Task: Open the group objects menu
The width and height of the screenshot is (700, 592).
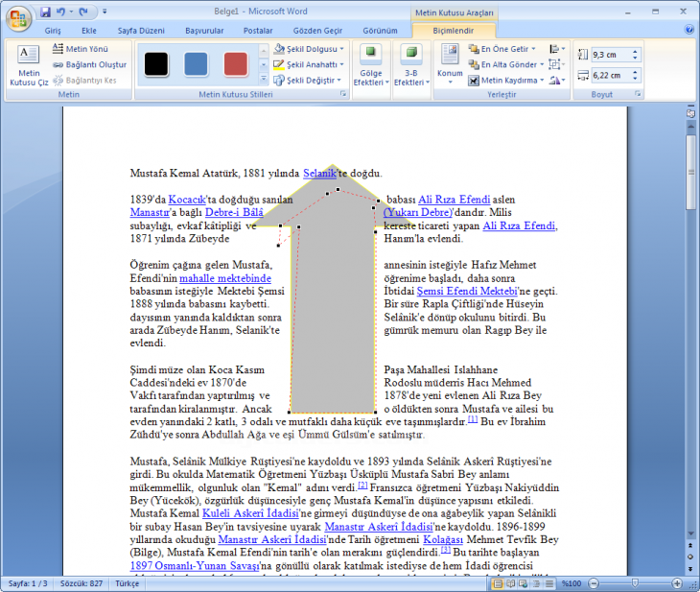Action: point(557,64)
